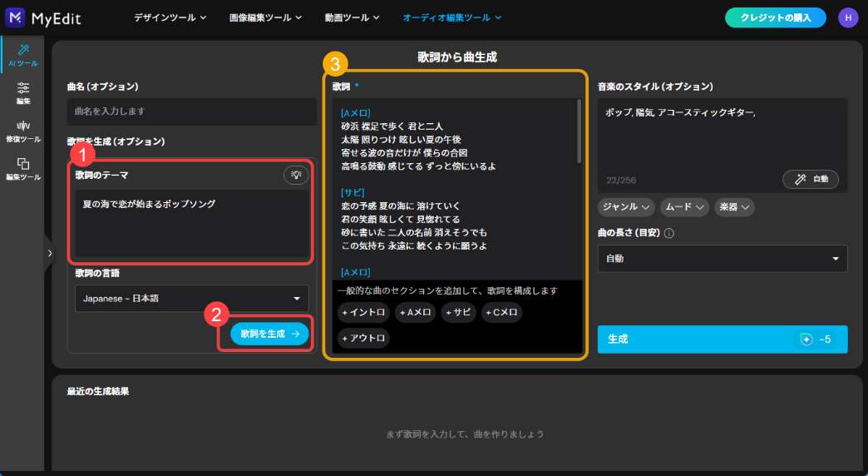Open the オーディオ編集ツール menu
The height and width of the screenshot is (476, 868).
click(x=451, y=17)
